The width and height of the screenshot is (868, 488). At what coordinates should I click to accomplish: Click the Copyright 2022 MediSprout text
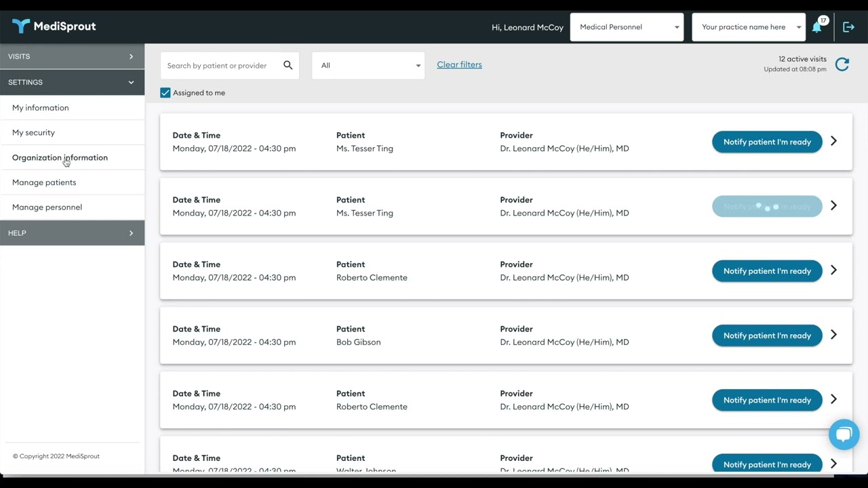pos(56,456)
